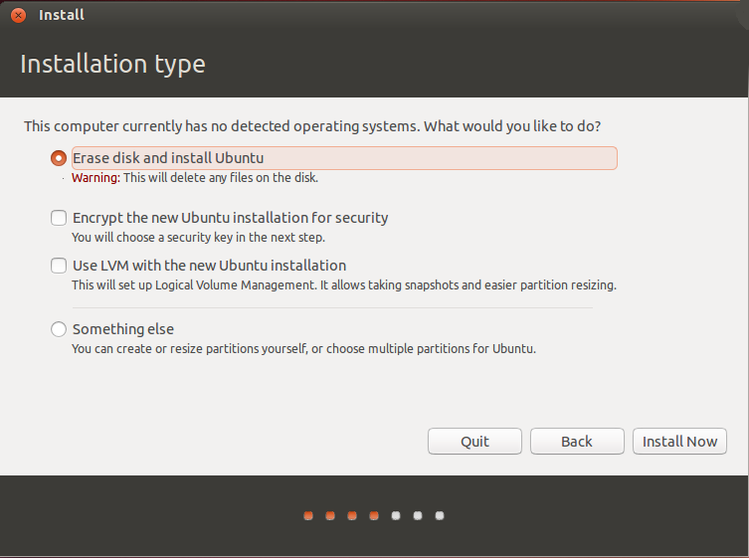Click the Use LVM option label text
The image size is (749, 560).
tap(209, 266)
